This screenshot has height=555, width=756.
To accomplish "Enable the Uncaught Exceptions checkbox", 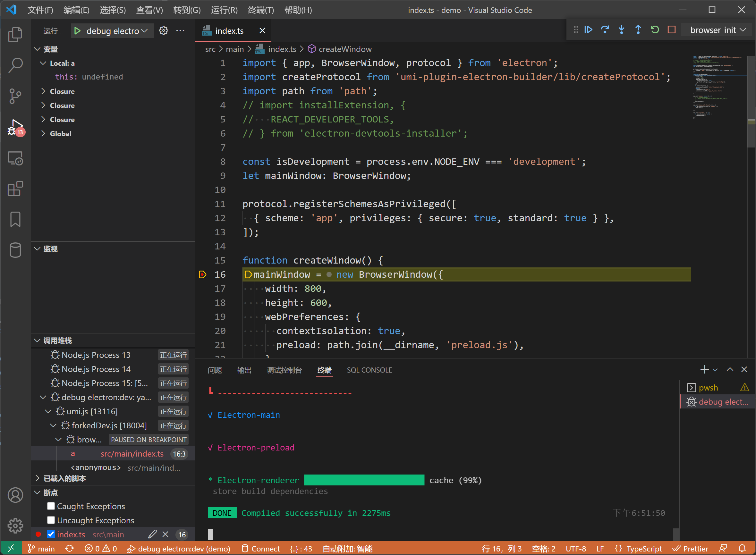I will (51, 520).
